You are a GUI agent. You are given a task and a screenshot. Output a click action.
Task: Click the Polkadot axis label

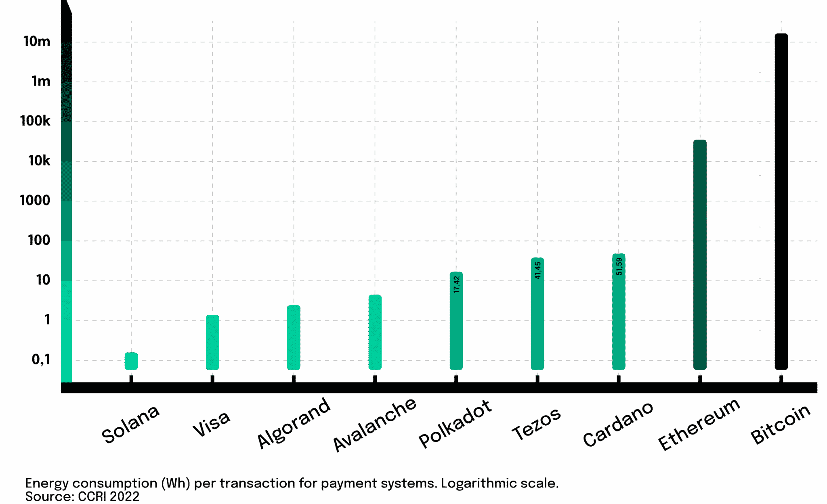click(x=455, y=424)
